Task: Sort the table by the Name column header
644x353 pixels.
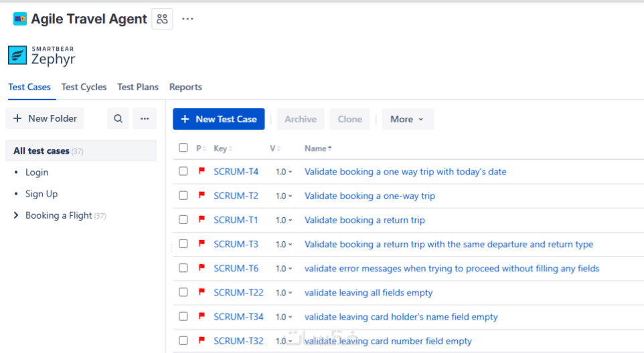Action: coord(317,148)
